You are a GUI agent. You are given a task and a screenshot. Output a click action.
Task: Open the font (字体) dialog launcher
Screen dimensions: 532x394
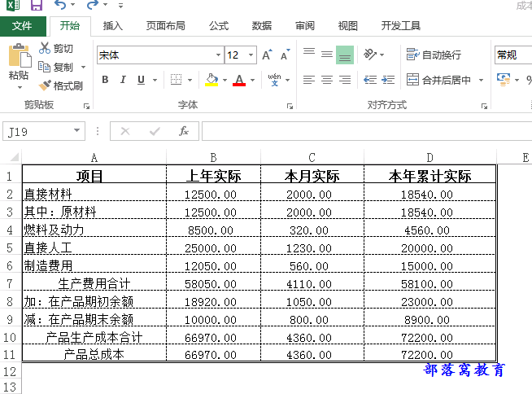click(x=290, y=107)
